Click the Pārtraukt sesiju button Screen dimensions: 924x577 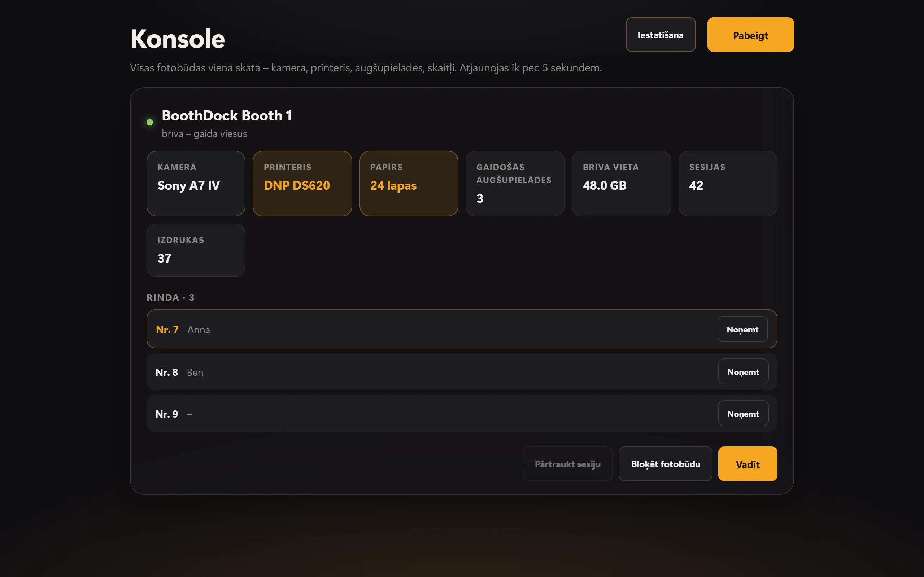click(567, 464)
